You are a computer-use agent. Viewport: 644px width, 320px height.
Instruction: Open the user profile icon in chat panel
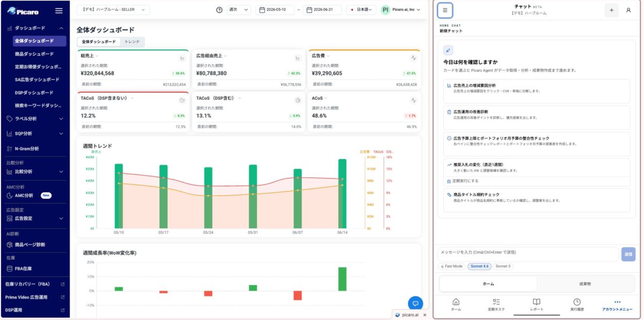(628, 10)
